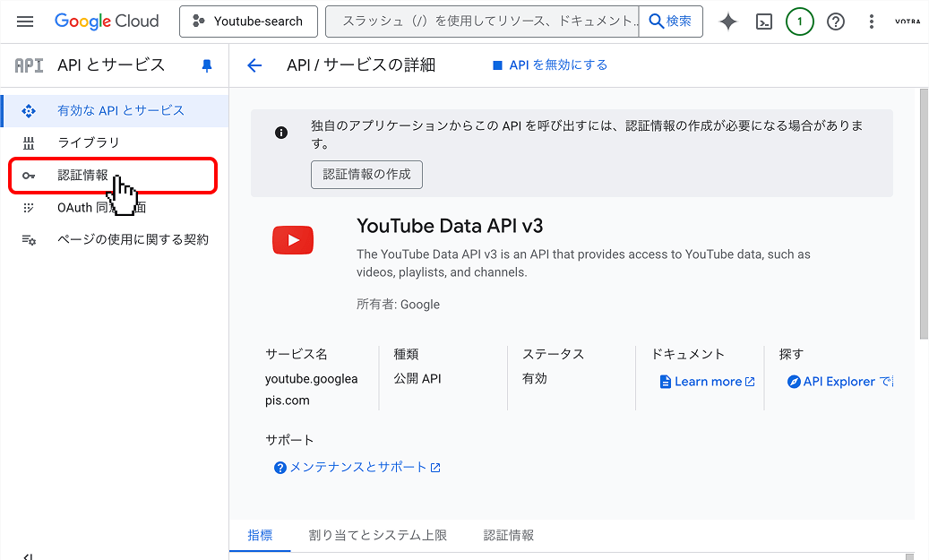Click the 認証情報の作成 button
Image resolution: width=929 pixels, height=560 pixels.
[366, 174]
